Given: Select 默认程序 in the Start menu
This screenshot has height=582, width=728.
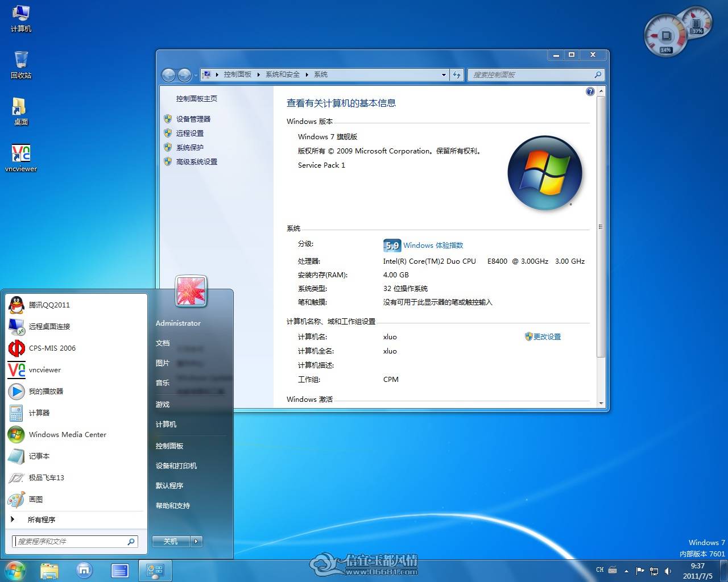Looking at the screenshot, I should point(169,485).
